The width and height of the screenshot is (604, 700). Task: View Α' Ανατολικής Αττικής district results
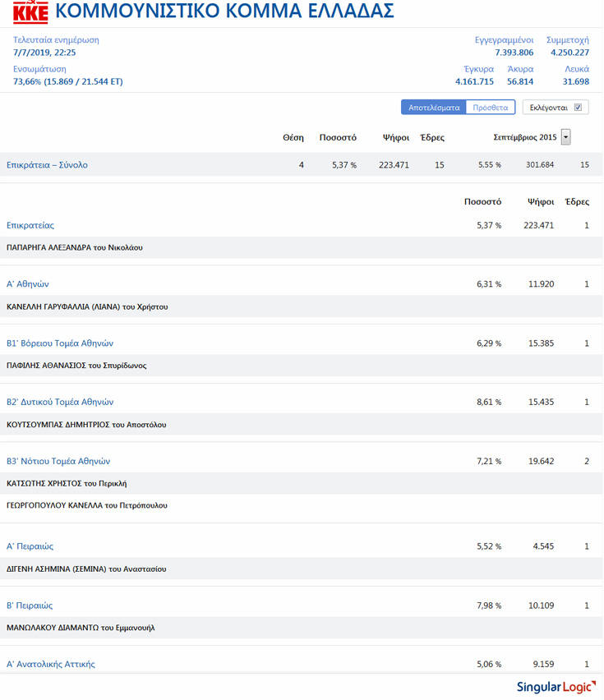(x=51, y=664)
